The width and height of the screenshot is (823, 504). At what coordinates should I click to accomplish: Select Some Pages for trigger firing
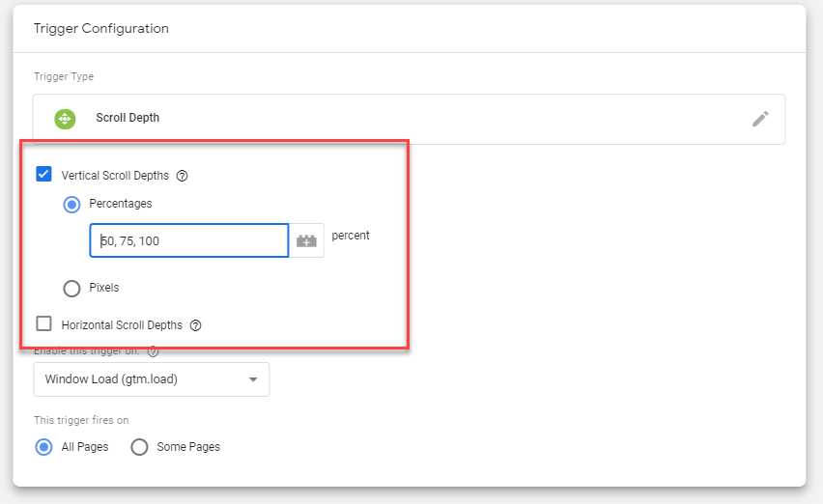click(139, 447)
